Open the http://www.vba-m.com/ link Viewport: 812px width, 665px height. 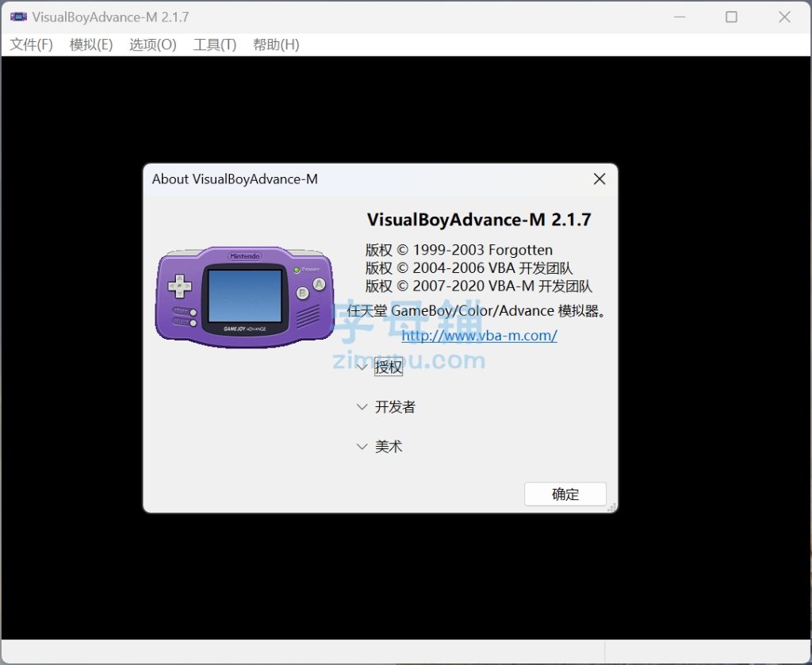coord(480,336)
